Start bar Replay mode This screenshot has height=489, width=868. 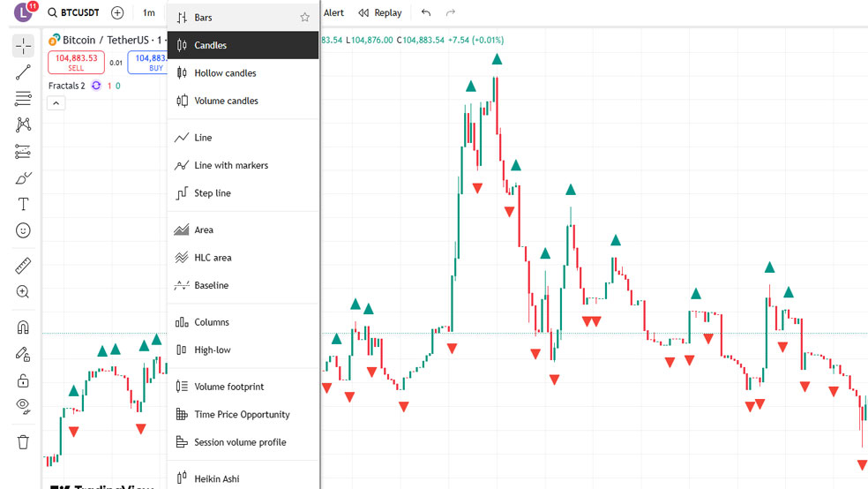tap(380, 12)
